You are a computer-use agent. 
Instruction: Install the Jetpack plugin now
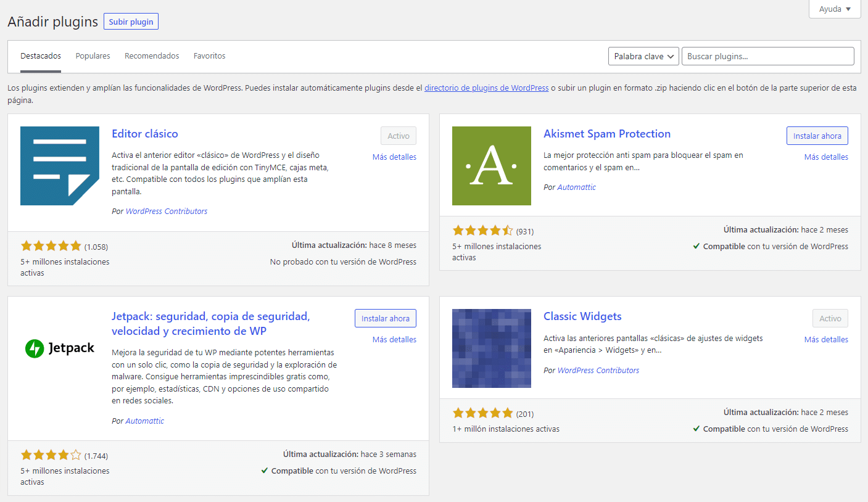tap(386, 318)
